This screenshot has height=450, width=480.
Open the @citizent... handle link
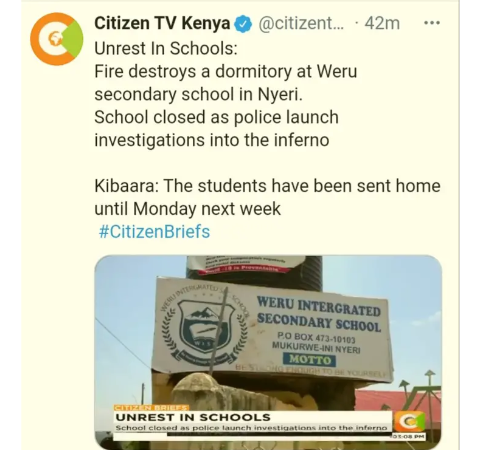click(301, 24)
